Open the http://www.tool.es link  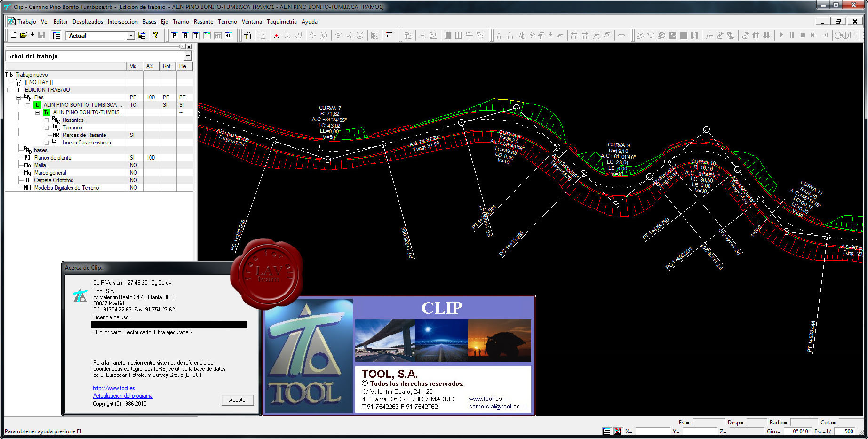[x=114, y=388]
